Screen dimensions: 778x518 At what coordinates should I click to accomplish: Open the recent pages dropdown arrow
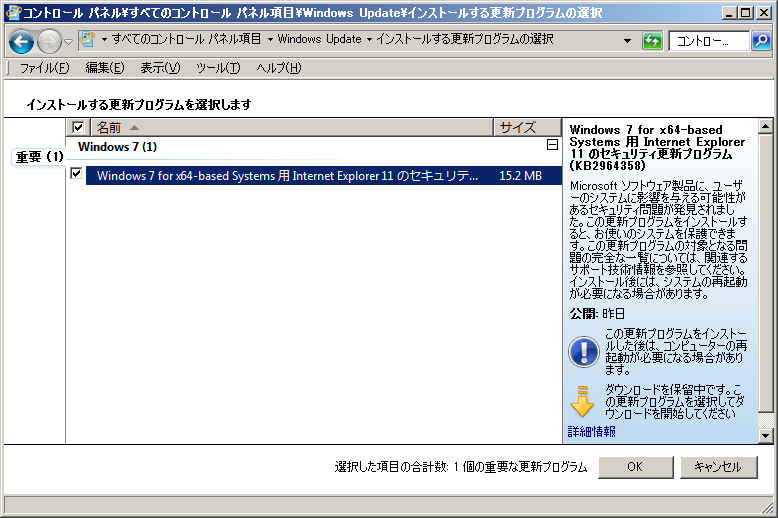pos(68,41)
